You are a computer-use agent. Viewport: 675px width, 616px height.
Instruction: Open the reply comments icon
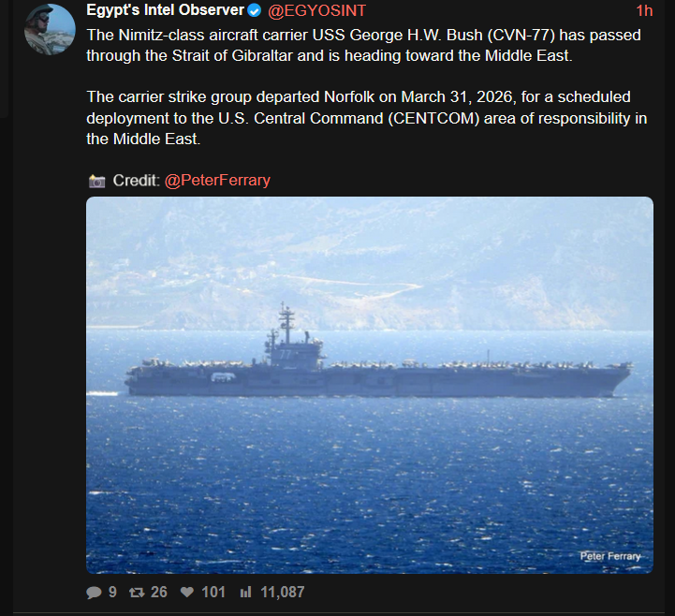tap(94, 593)
